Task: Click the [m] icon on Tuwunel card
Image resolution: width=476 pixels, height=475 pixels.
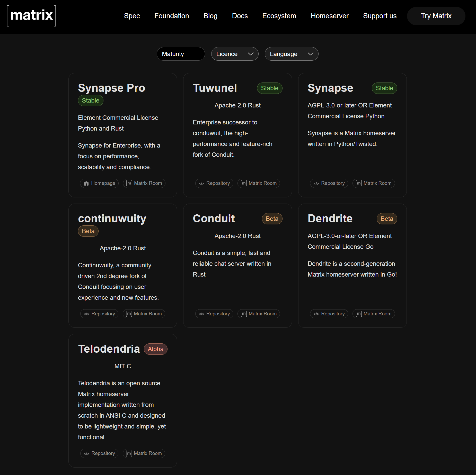Action: coord(244,183)
